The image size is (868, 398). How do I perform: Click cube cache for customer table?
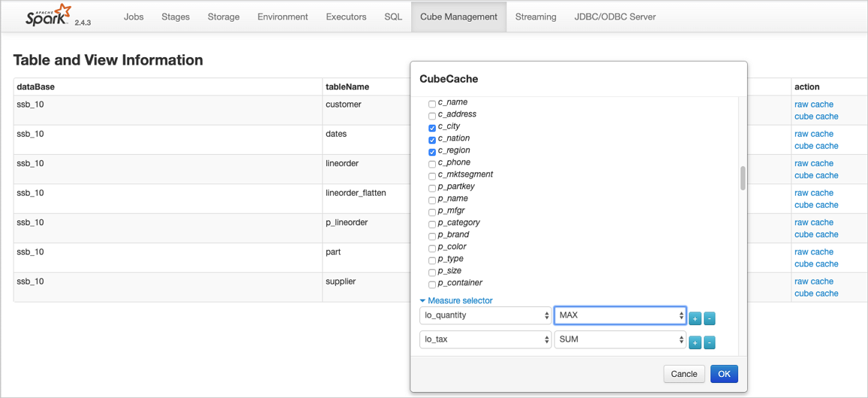[x=816, y=117]
